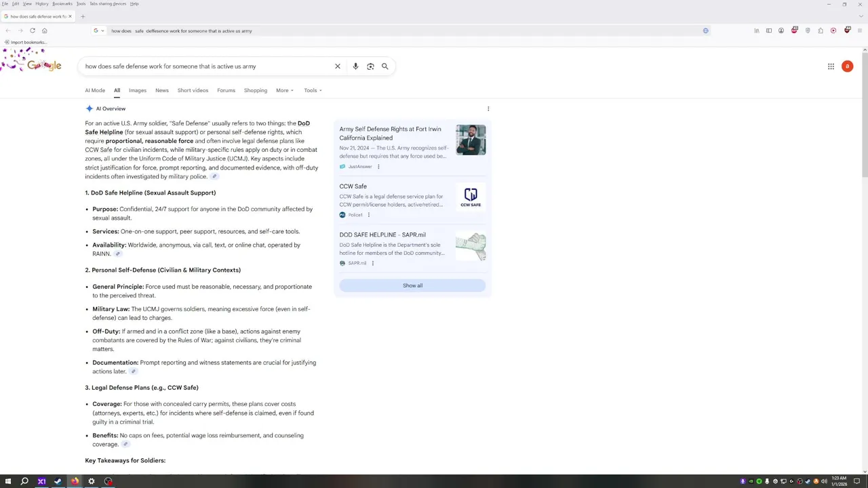Image resolution: width=868 pixels, height=488 pixels.
Task: Click the citation link after 'military police.'
Action: coord(214,177)
